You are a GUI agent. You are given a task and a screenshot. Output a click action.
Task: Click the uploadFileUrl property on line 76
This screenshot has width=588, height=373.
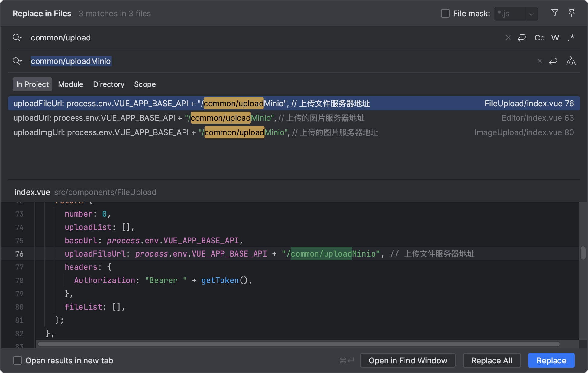[95, 254]
